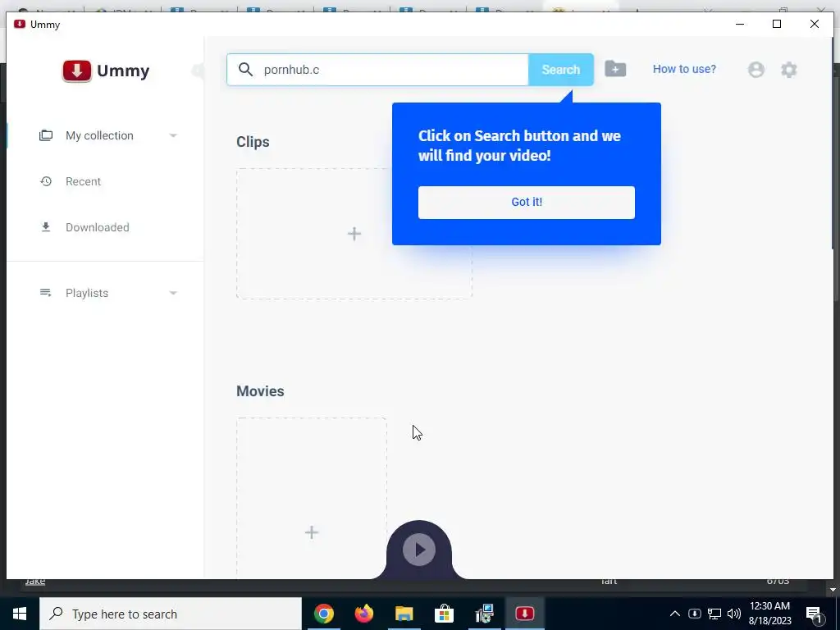Viewport: 840px width, 630px height.
Task: Click the Ummy logo in the sidebar
Action: [x=106, y=71]
